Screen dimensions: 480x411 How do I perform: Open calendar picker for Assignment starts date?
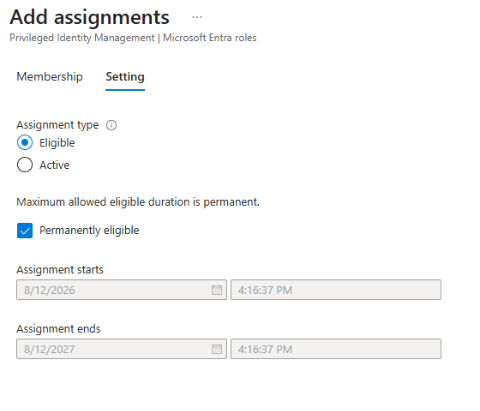tap(217, 290)
